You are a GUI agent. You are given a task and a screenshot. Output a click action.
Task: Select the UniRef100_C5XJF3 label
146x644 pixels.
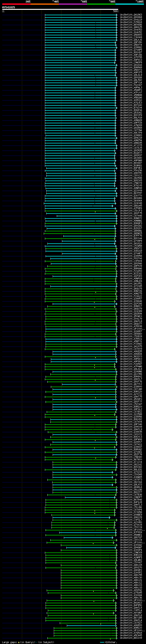131,211
